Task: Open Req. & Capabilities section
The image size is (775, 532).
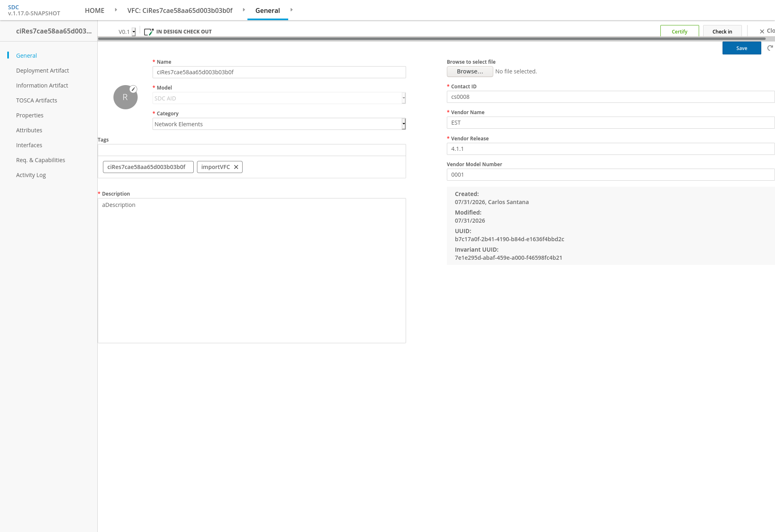Action: pyautogui.click(x=40, y=160)
